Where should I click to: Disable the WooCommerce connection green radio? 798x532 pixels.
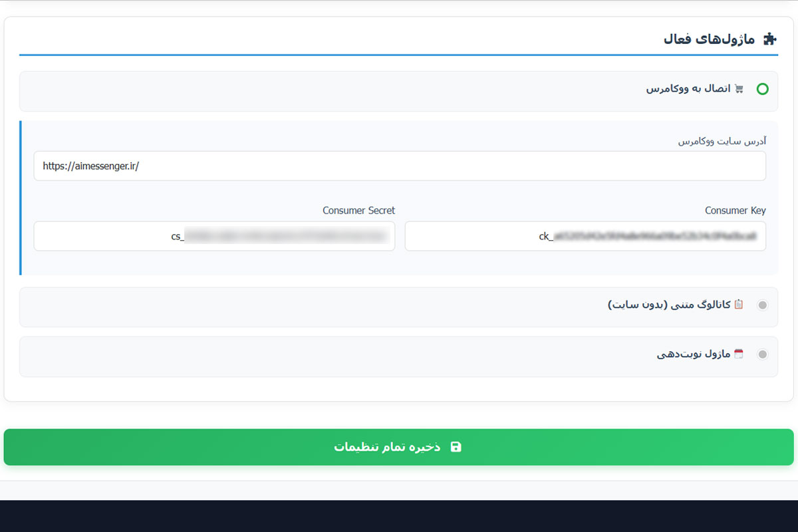762,89
